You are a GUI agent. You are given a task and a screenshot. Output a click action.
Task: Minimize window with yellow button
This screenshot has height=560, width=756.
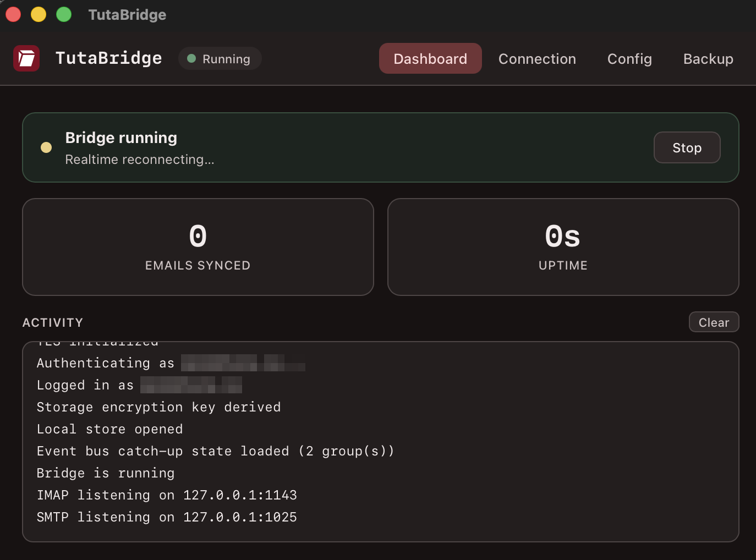tap(39, 14)
